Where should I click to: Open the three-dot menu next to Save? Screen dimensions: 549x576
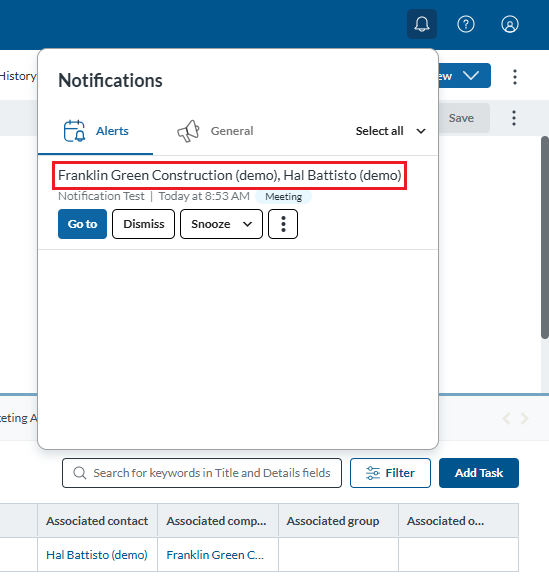(514, 118)
